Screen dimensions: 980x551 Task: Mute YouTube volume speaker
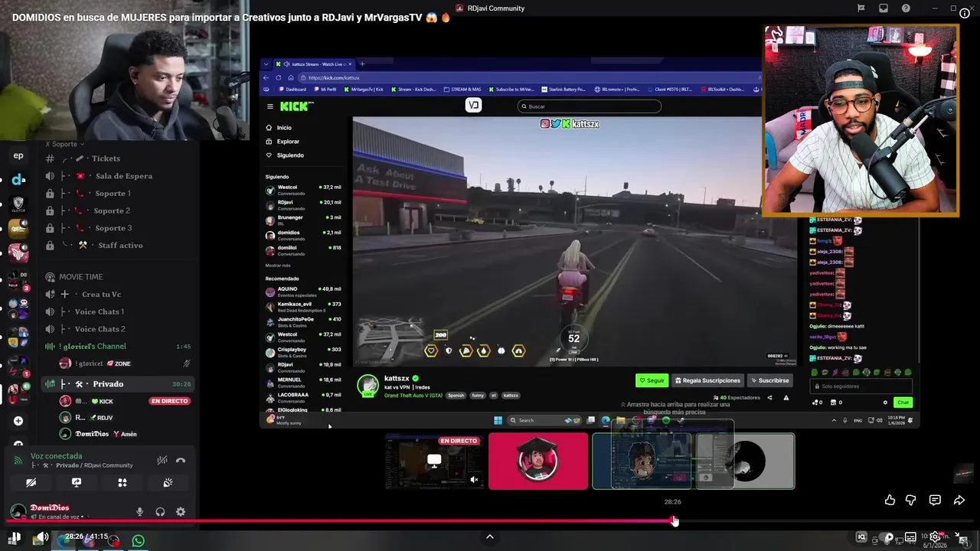[x=41, y=538]
